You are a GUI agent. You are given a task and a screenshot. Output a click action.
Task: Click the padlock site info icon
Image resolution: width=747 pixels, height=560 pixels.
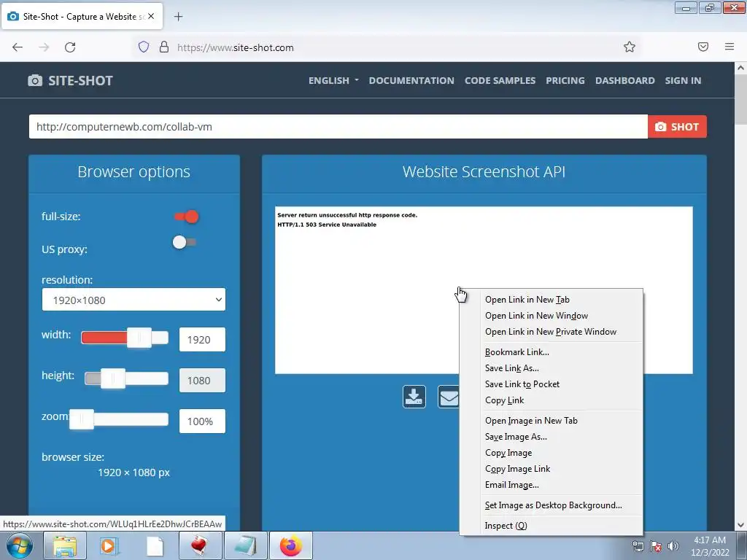(164, 47)
